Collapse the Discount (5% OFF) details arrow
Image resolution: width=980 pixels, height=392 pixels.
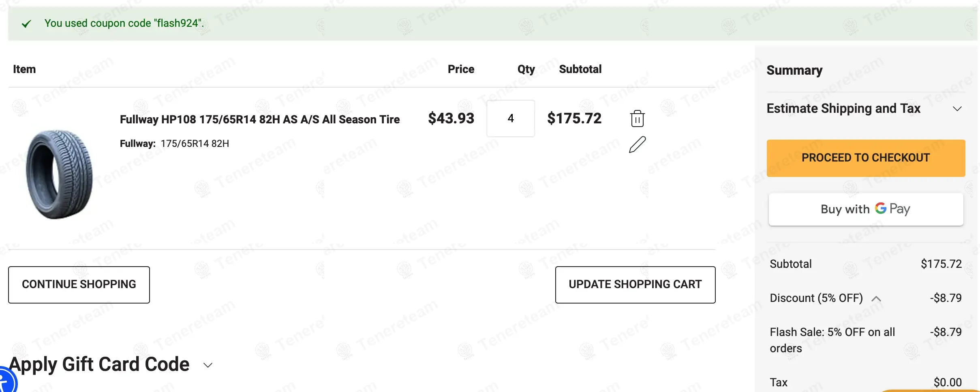876,299
